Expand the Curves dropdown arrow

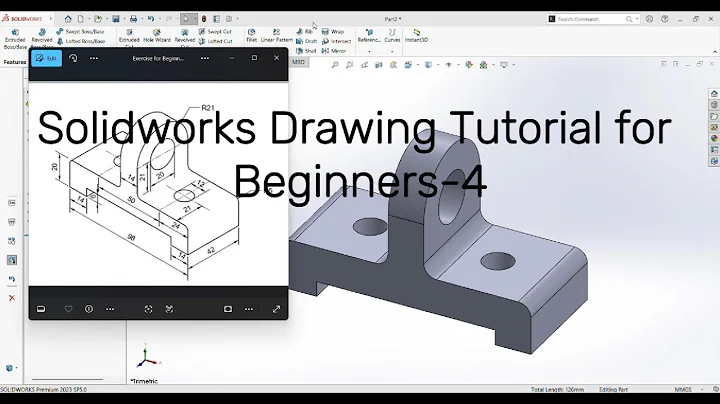pyautogui.click(x=392, y=52)
